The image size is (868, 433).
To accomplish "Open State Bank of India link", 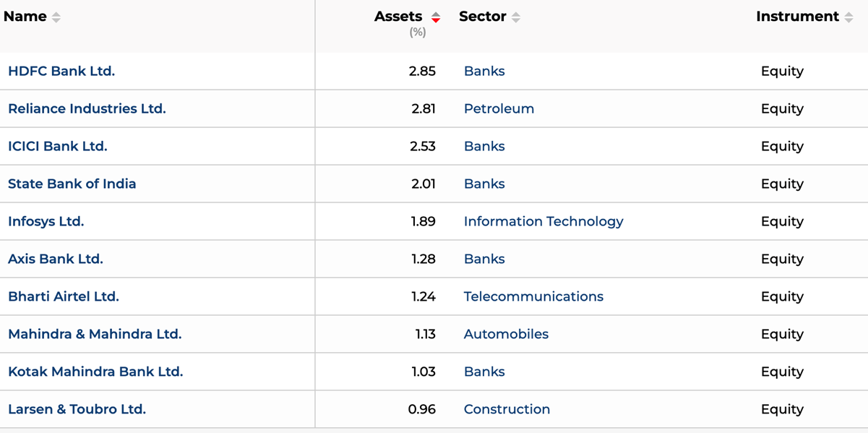I will point(72,184).
